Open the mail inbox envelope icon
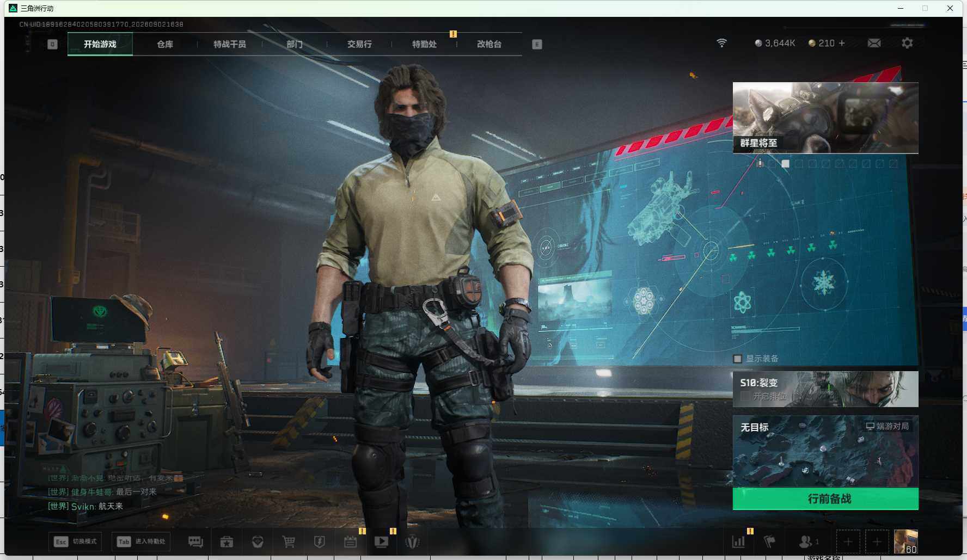Screen dimensions: 967x560 (874, 43)
